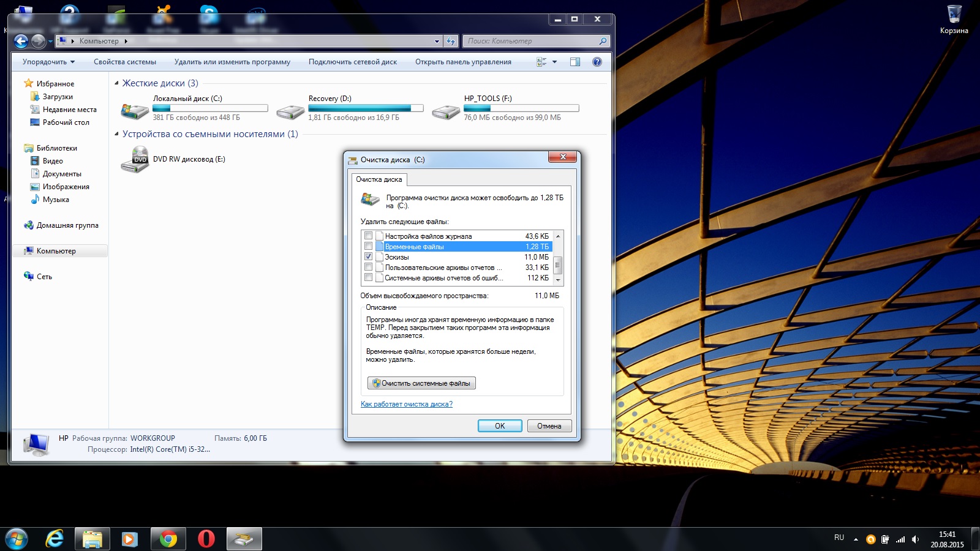This screenshot has width=980, height=551.
Task: Click the Recovery (D:) usage bar
Action: tap(366, 108)
